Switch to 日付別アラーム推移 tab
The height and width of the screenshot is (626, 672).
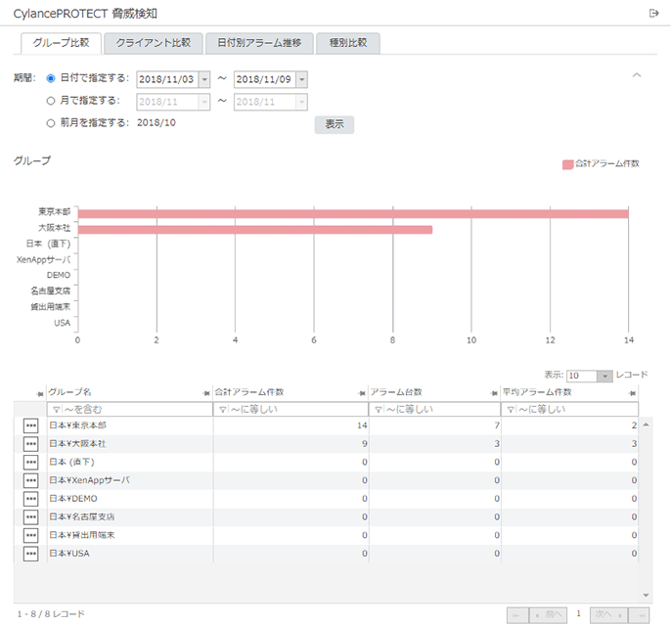point(260,43)
